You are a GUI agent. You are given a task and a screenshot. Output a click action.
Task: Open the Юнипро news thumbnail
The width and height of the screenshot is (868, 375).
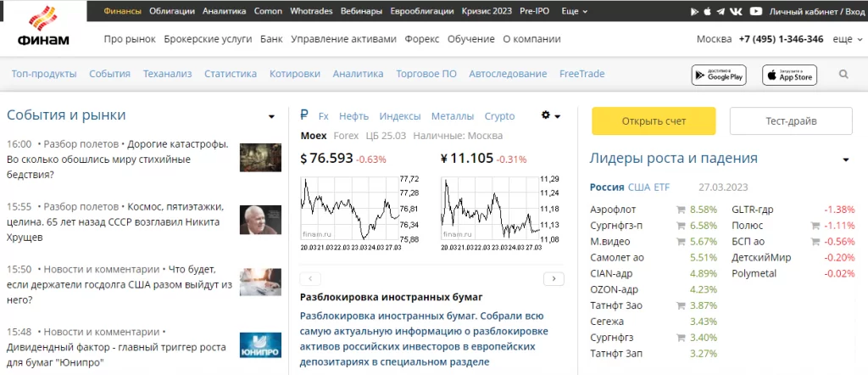tap(260, 345)
